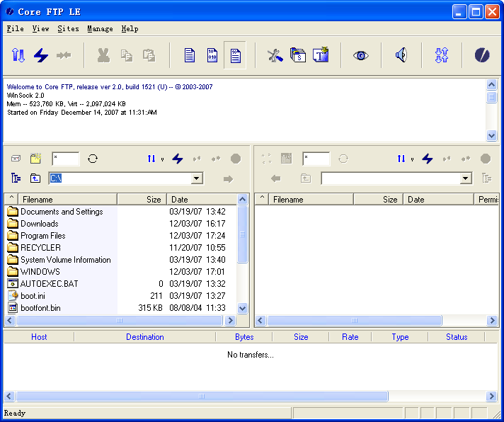Viewport: 504px width, 422px height.
Task: Click the Destination transfer column header
Action: [145, 337]
